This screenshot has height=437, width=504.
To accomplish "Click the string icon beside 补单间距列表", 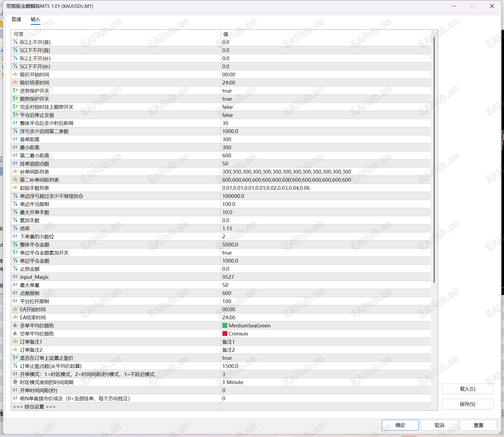I will (15, 172).
